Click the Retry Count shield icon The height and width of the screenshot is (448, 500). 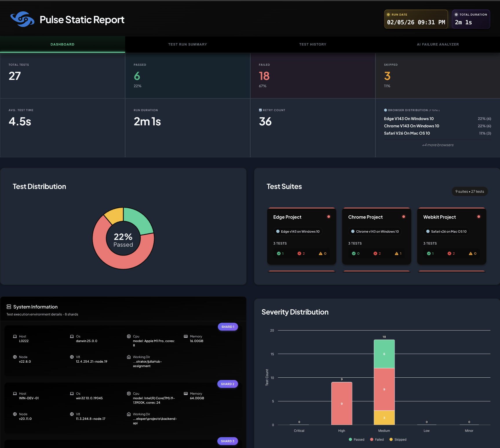(260, 110)
